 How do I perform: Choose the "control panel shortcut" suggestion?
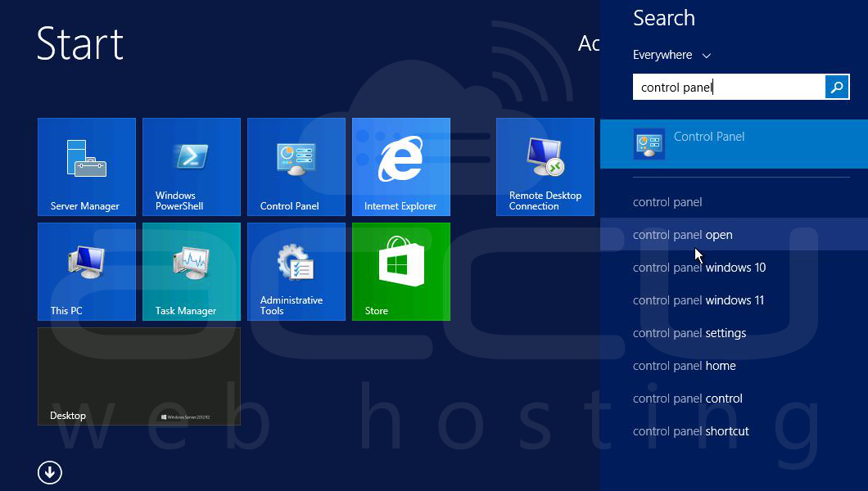[734, 430]
